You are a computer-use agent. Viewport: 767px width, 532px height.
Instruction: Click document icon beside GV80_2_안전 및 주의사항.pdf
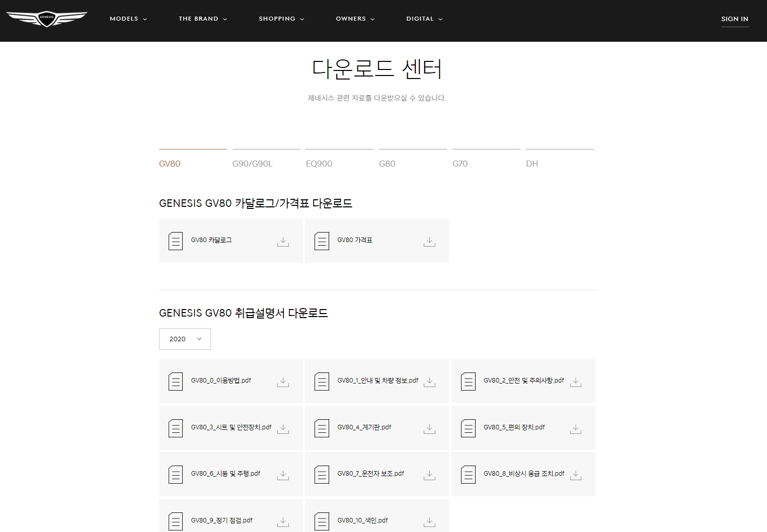click(x=468, y=382)
